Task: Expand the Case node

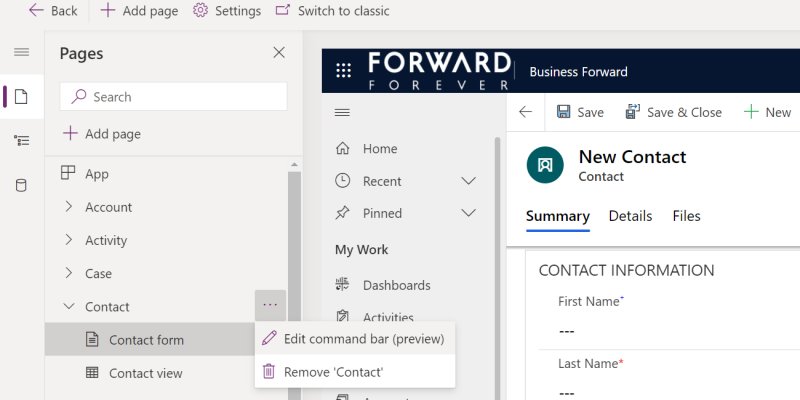Action: point(69,273)
